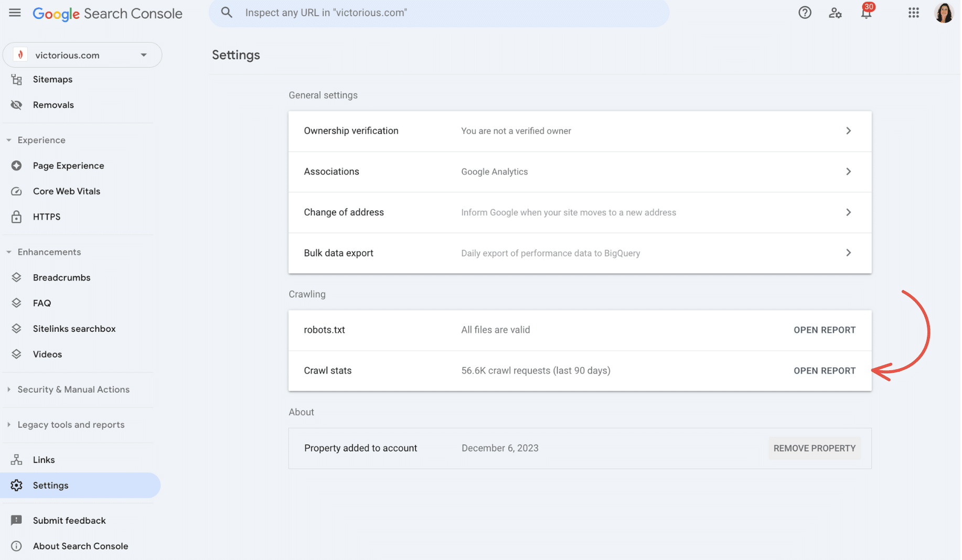This screenshot has width=962, height=560.
Task: Open HTTPS report
Action: [47, 217]
